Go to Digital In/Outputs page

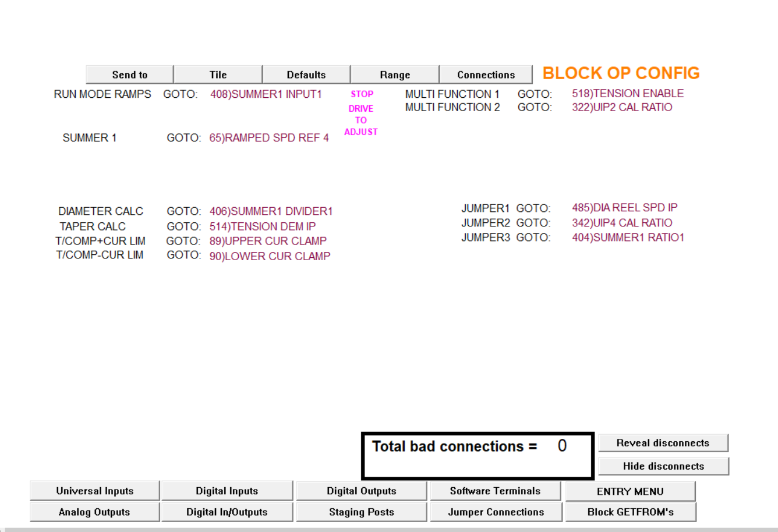click(x=227, y=512)
